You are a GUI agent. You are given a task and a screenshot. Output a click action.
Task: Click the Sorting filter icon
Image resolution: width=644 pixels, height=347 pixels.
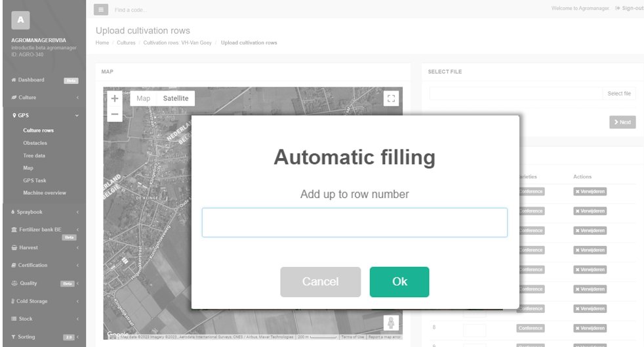point(14,337)
